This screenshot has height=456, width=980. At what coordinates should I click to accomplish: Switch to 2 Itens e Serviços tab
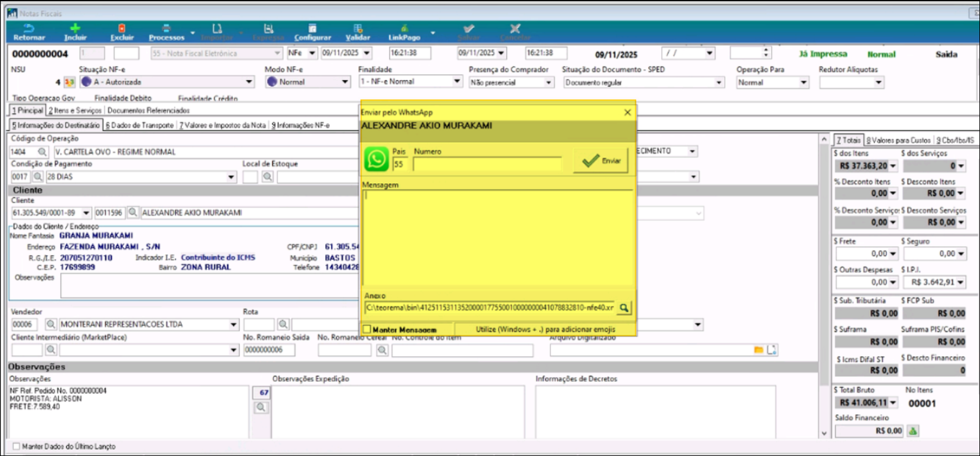coord(75,110)
